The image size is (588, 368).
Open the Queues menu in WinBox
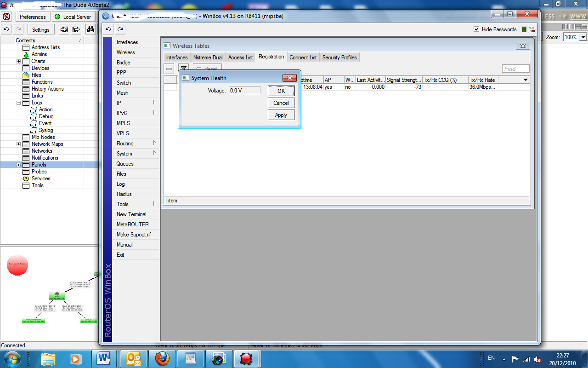pos(136,164)
